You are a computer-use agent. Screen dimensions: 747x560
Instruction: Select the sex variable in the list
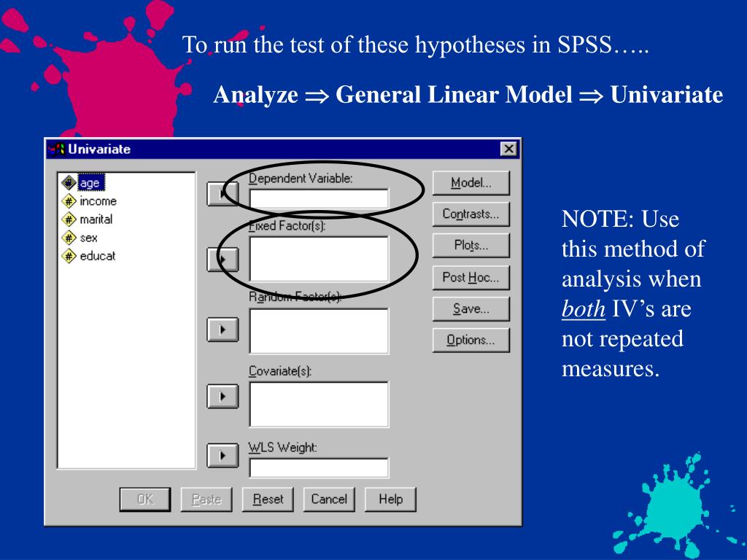pyautogui.click(x=88, y=238)
